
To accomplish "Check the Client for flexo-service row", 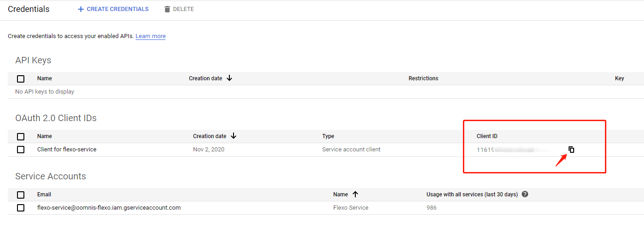I will point(21,150).
